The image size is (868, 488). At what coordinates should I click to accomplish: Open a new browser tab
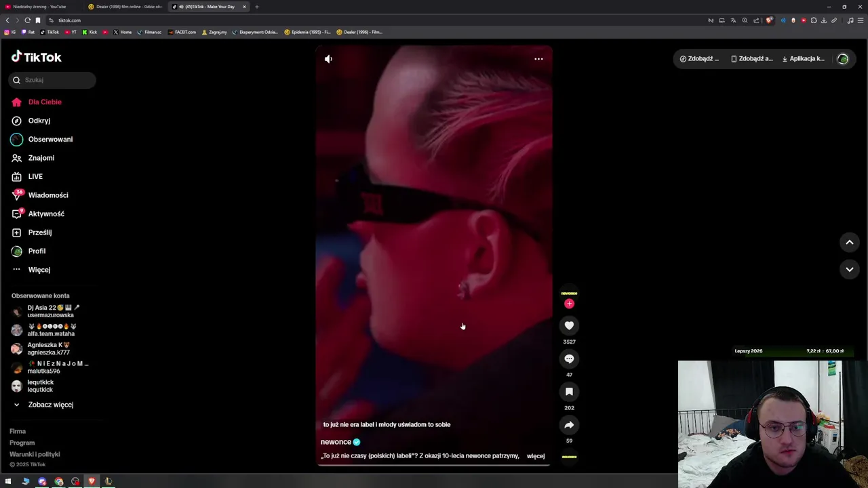tap(257, 7)
